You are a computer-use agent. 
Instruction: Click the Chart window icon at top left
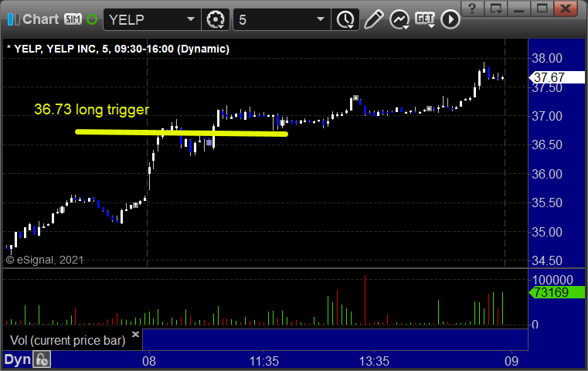(x=13, y=19)
